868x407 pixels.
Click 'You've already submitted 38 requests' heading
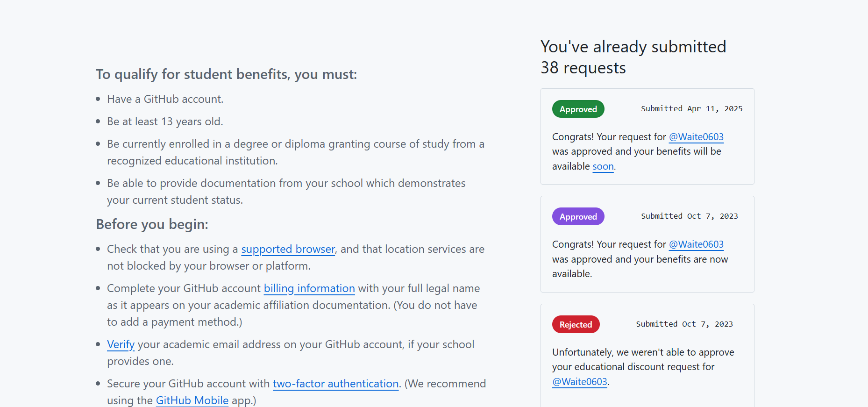633,57
